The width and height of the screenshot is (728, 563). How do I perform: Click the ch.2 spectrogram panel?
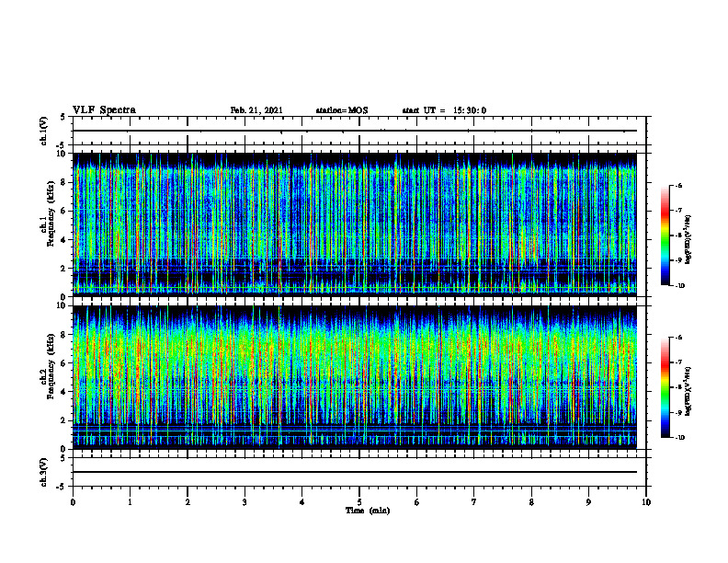355,377
